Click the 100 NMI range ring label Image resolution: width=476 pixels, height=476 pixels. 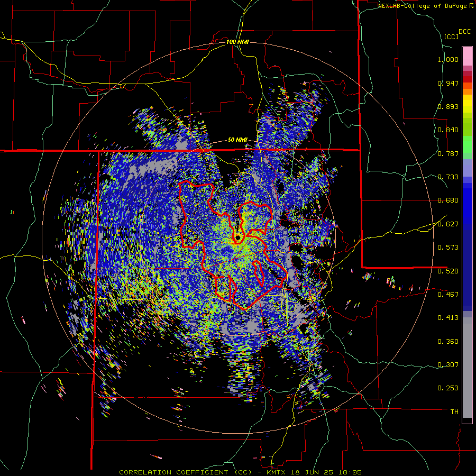pyautogui.click(x=237, y=42)
